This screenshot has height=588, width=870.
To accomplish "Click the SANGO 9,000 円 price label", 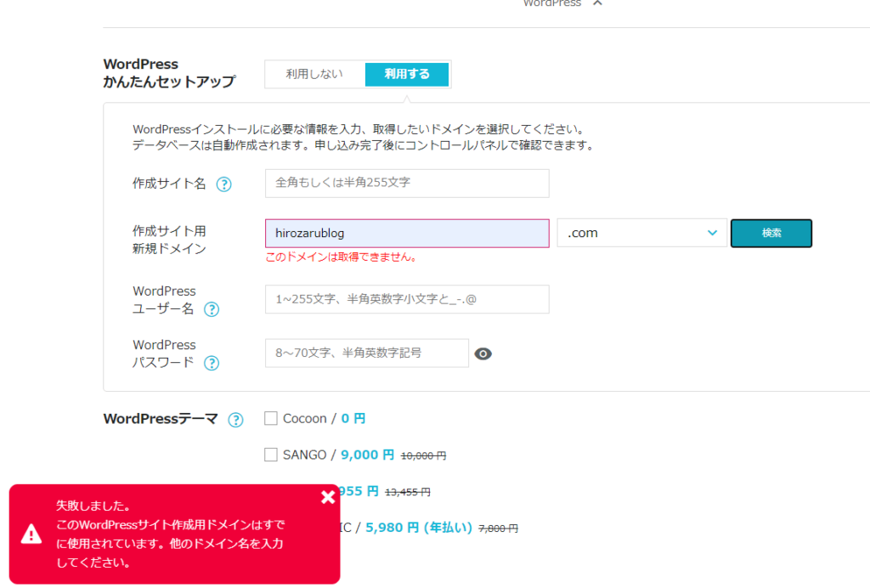I will 367,455.
